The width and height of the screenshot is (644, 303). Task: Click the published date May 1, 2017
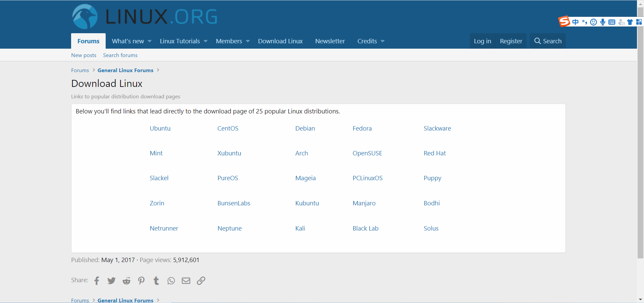118,260
